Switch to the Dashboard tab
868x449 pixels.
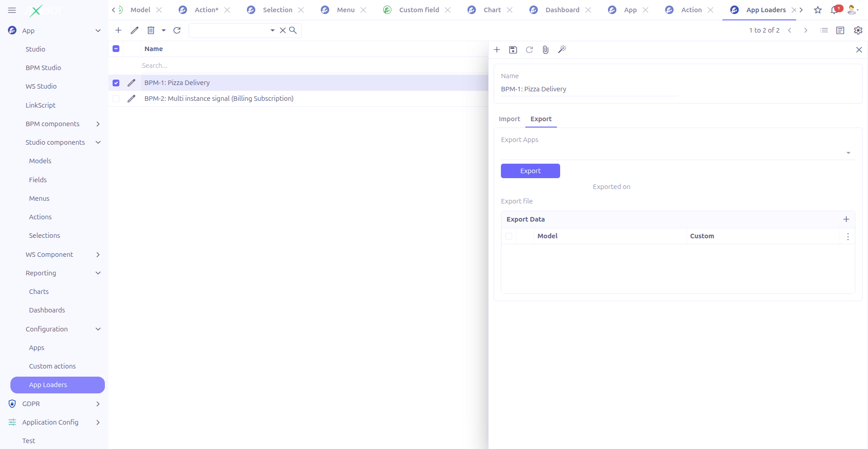pos(562,10)
